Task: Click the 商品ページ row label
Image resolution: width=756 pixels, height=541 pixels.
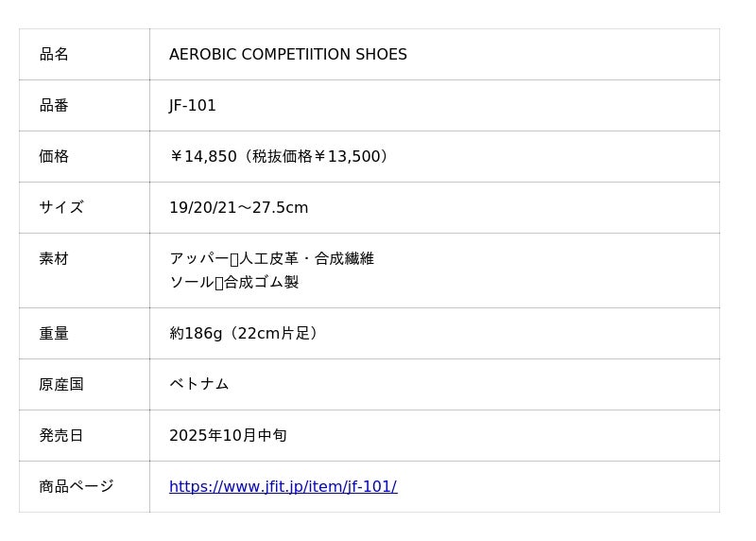Action: [77, 487]
